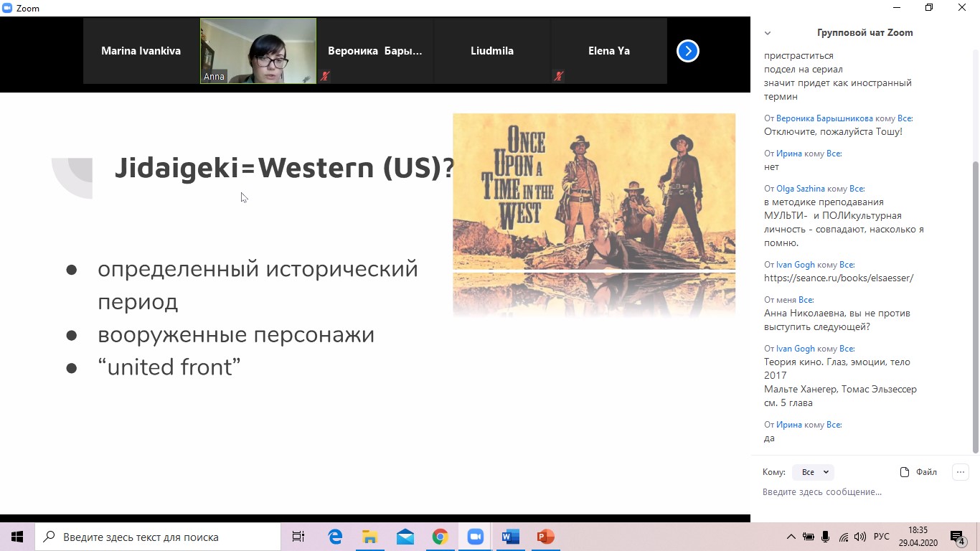The width and height of the screenshot is (980, 551).
Task: Click sender name Вероника Барышникова in chat
Action: click(x=824, y=118)
